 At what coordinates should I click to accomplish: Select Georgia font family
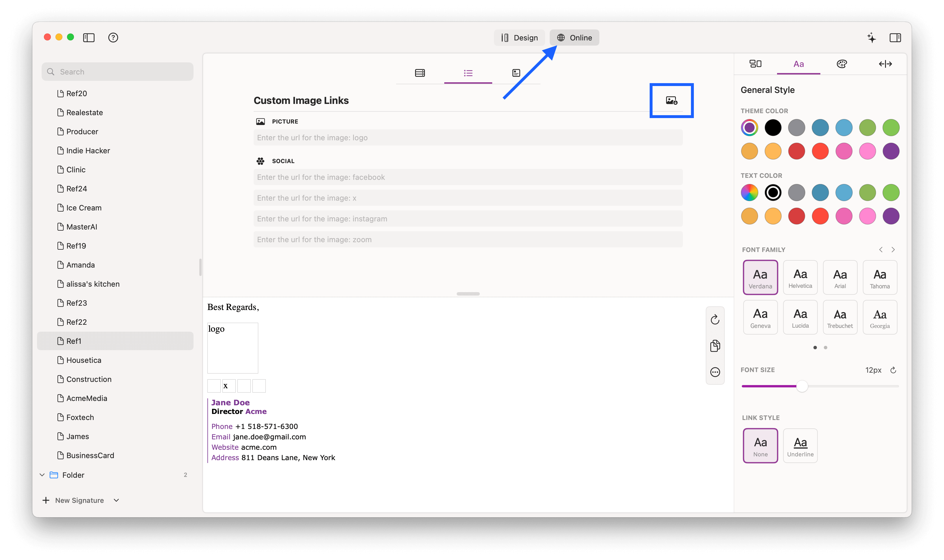point(880,317)
